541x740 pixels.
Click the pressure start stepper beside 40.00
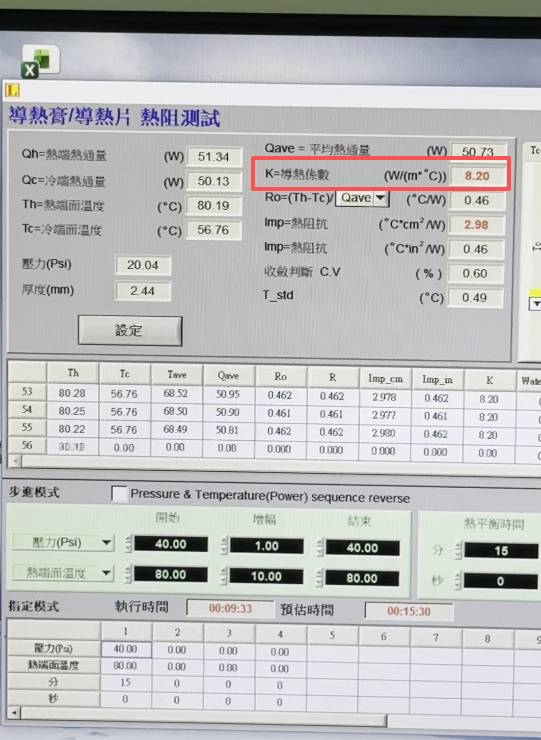point(128,544)
